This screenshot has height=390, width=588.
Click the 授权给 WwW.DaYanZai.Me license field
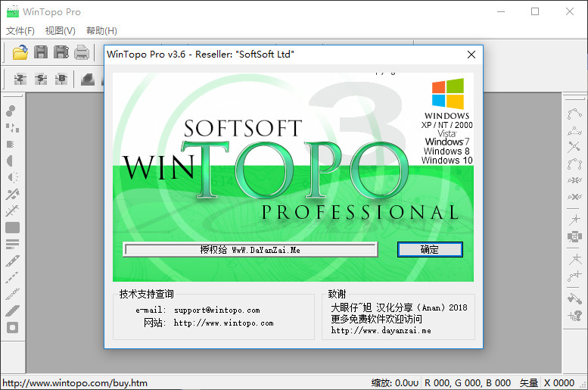coord(250,250)
